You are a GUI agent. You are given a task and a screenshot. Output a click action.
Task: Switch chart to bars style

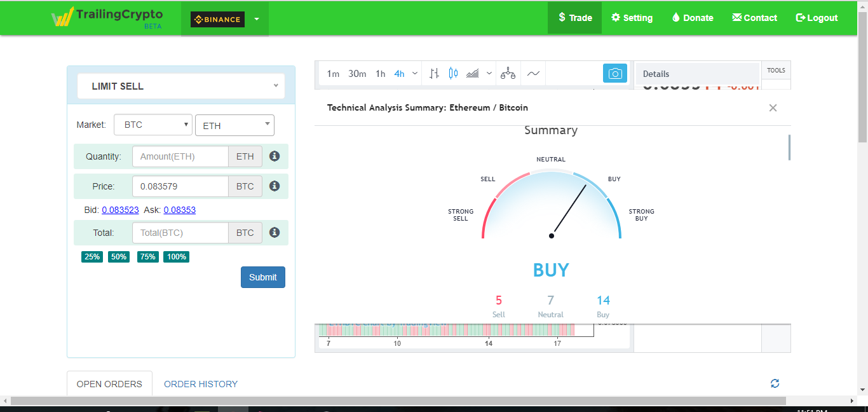(x=434, y=74)
